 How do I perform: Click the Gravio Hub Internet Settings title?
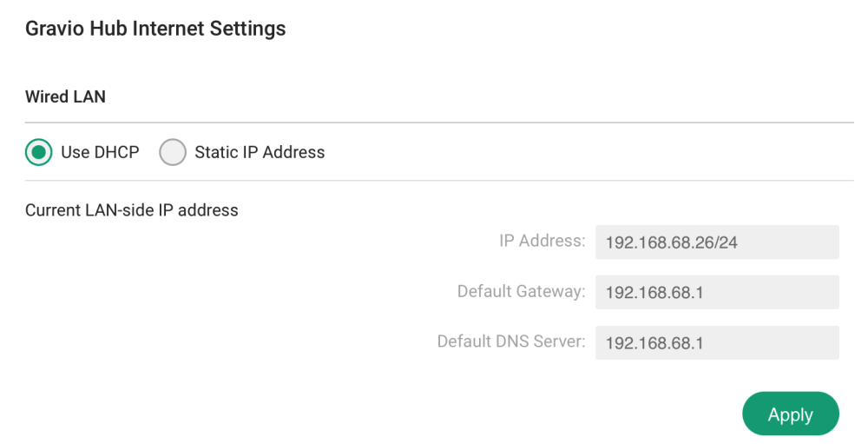point(155,29)
